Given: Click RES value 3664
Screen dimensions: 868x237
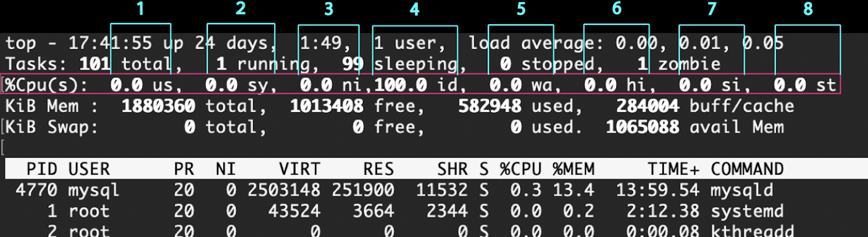Looking at the screenshot, I should (x=373, y=211).
